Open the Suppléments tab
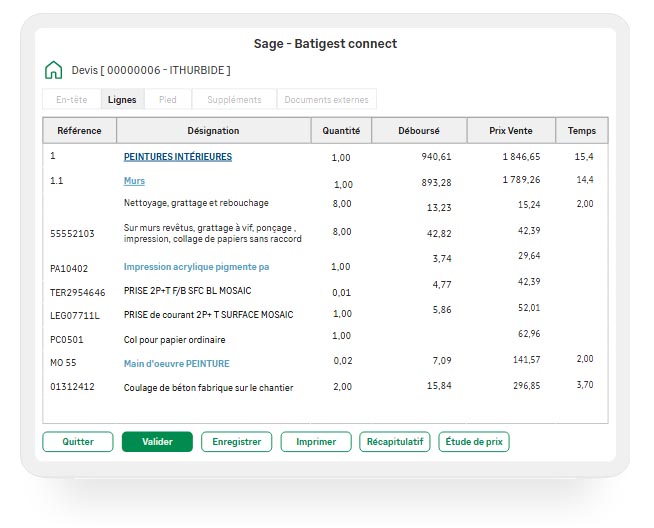This screenshot has width=654, height=528. pos(234,100)
